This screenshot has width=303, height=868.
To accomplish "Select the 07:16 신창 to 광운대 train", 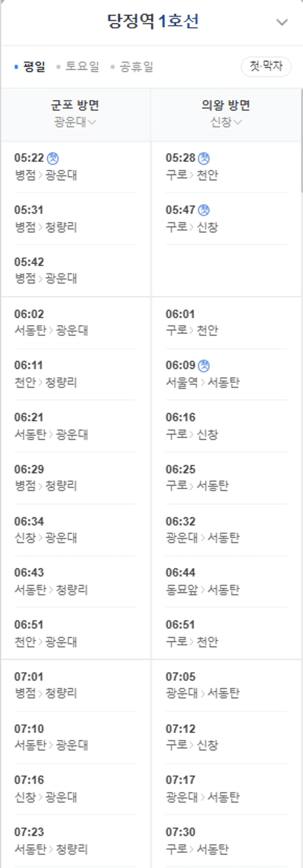I will pyautogui.click(x=75, y=789).
